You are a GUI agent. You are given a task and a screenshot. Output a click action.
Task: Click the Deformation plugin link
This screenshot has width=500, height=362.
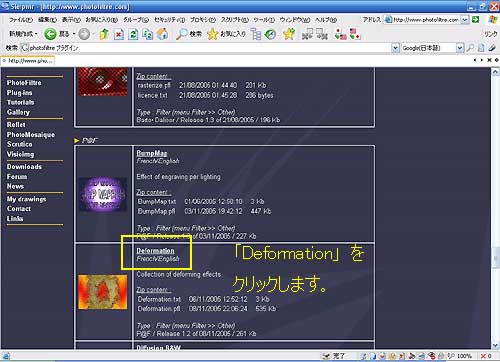(x=155, y=251)
